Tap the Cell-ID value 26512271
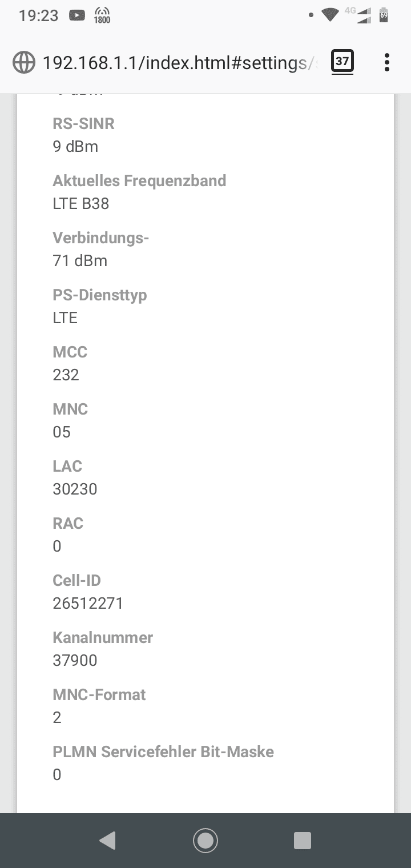This screenshot has height=868, width=411. click(88, 603)
